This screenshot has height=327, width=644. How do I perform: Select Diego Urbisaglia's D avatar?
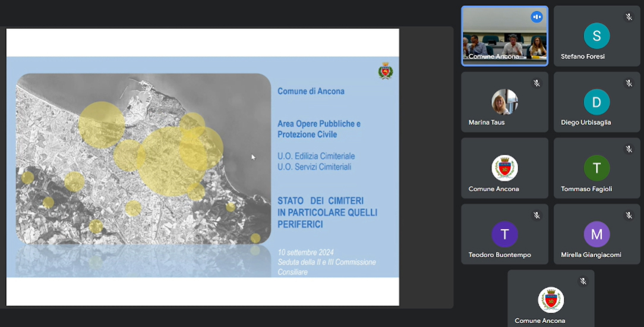click(x=596, y=102)
